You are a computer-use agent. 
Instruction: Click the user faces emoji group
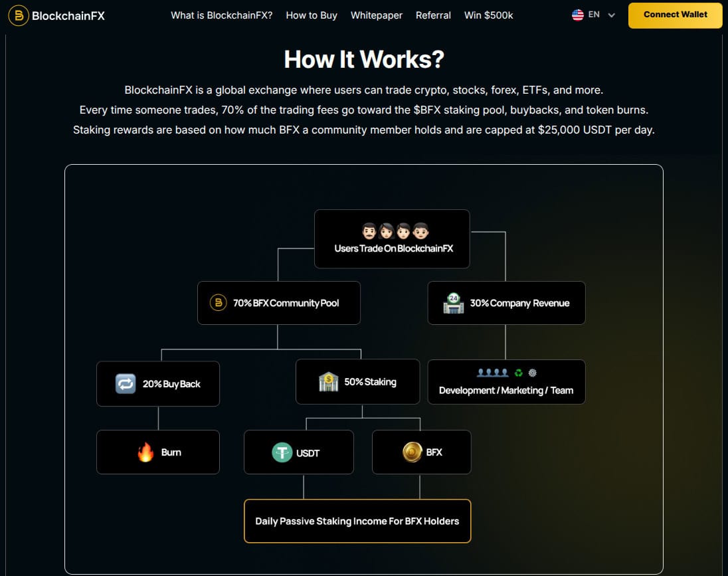coord(395,232)
